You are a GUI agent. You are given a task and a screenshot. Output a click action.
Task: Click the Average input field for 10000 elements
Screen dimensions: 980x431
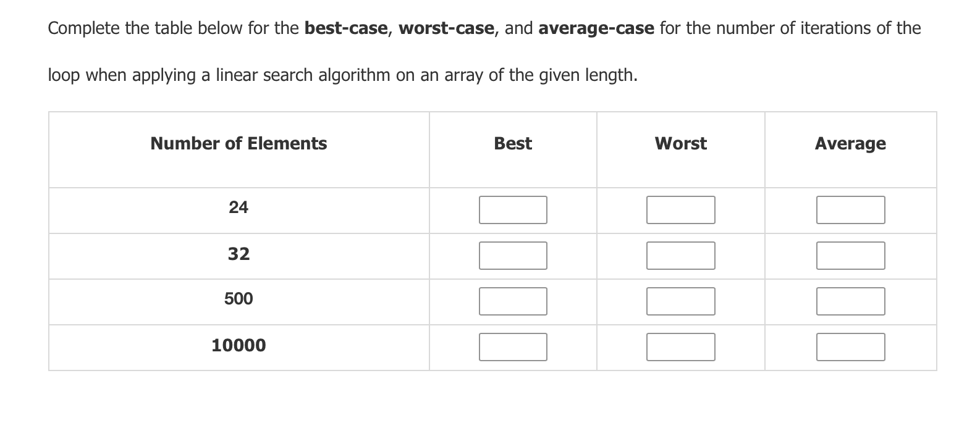(x=851, y=347)
